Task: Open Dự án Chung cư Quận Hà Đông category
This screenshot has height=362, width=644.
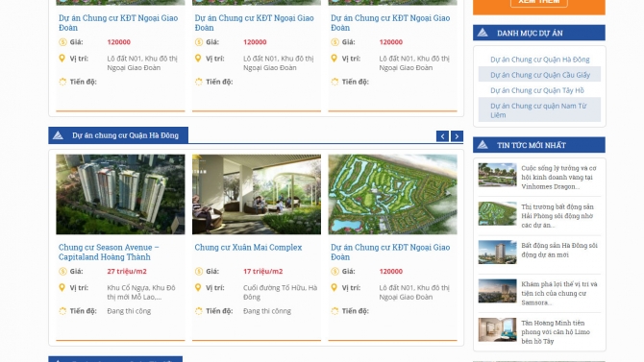Action: point(539,60)
